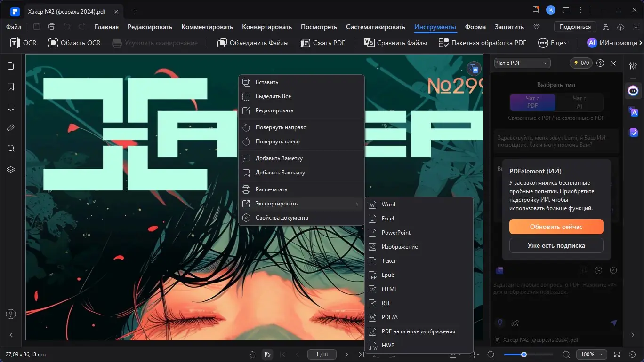The height and width of the screenshot is (362, 644).
Task: Export to PDF/A format
Action: [419, 317]
